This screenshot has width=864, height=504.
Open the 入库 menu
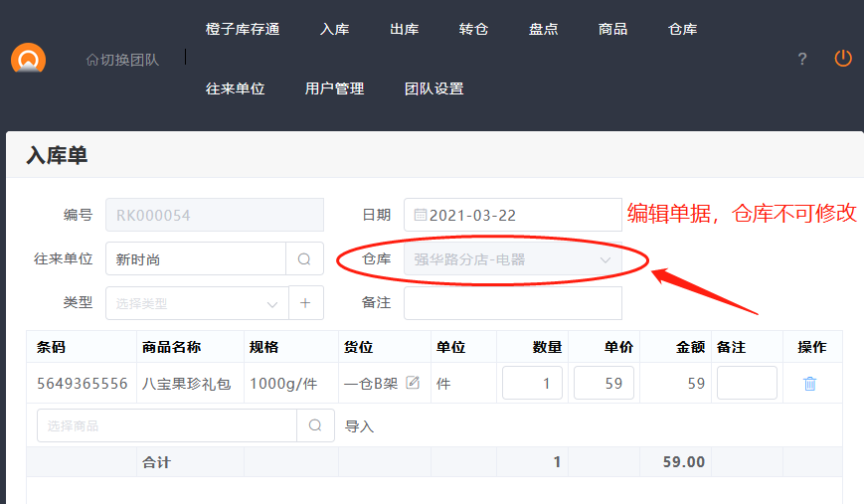point(334,29)
